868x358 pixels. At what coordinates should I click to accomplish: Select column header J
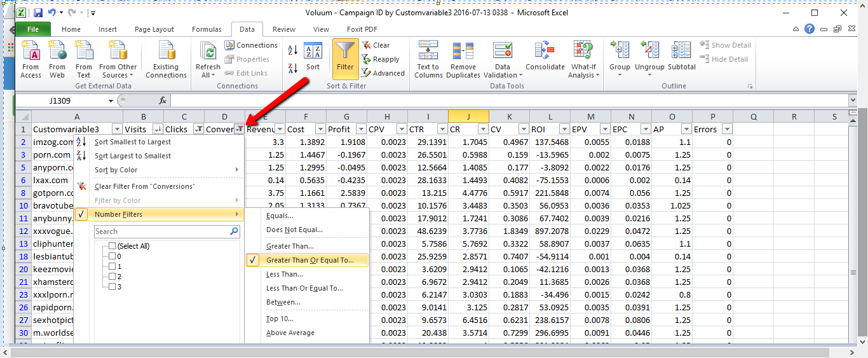click(468, 116)
